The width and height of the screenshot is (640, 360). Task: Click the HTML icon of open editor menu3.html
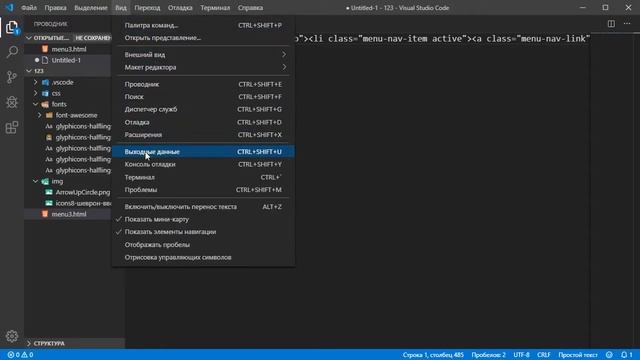(x=45, y=49)
